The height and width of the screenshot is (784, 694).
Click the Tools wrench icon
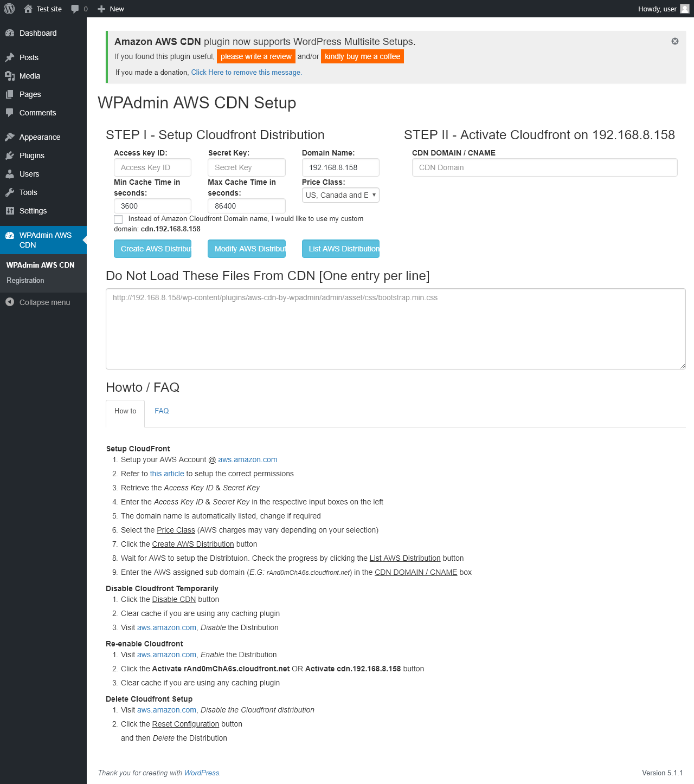pos(10,192)
